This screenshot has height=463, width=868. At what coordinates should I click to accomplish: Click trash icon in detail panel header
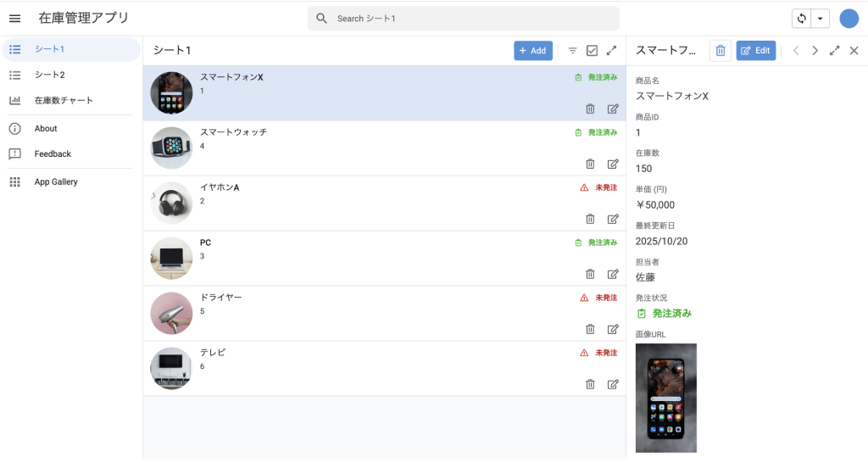point(720,51)
